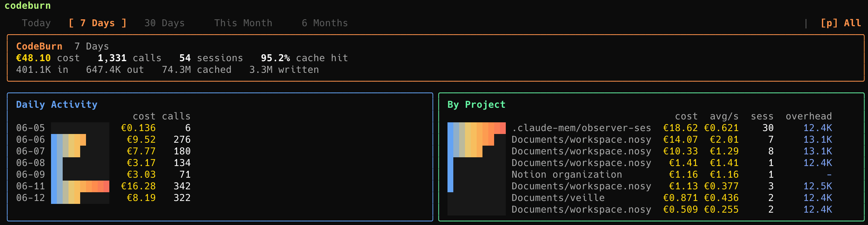868x225 pixels.
Task: Click the 401.1K in token count
Action: [x=42, y=70]
